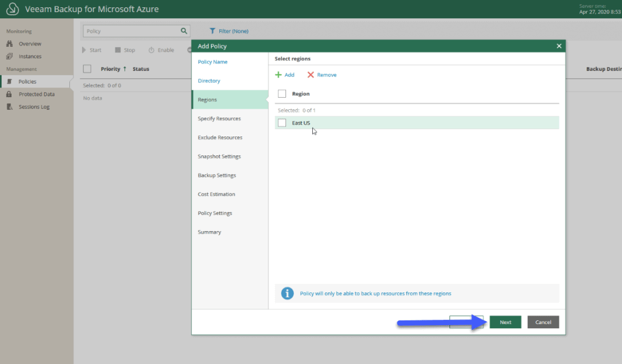Click Remove region label

pyautogui.click(x=327, y=75)
